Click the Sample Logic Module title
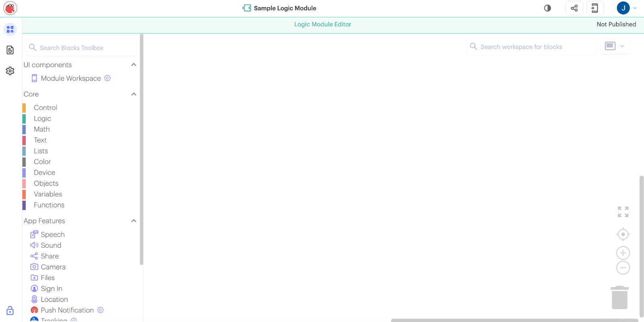 coord(285,8)
